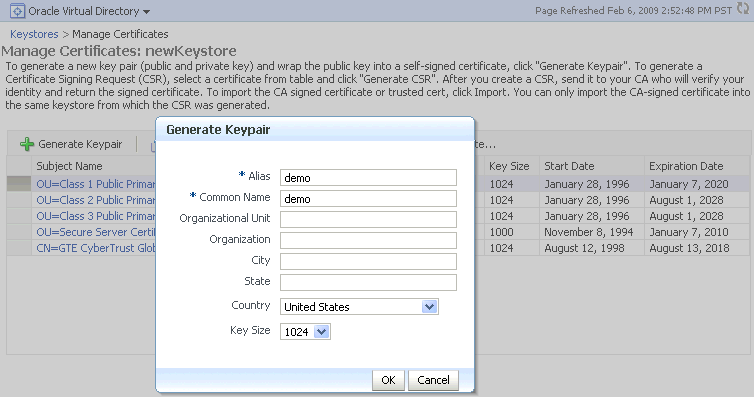Image resolution: width=754 pixels, height=397 pixels.
Task: Open OU=Class 1 Public Primary certificate link
Action: point(96,184)
